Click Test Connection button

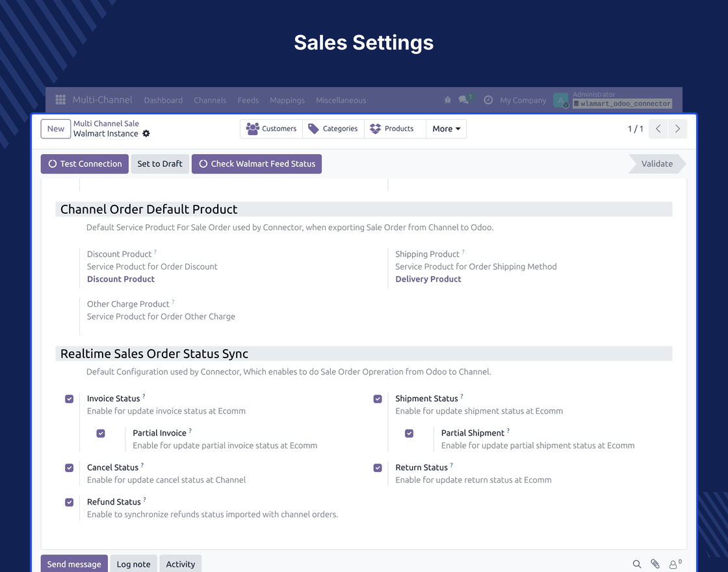[x=84, y=164]
